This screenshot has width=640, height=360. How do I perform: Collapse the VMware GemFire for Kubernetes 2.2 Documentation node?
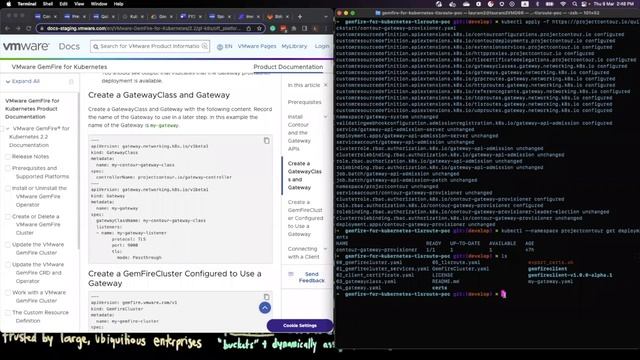(x=7, y=129)
